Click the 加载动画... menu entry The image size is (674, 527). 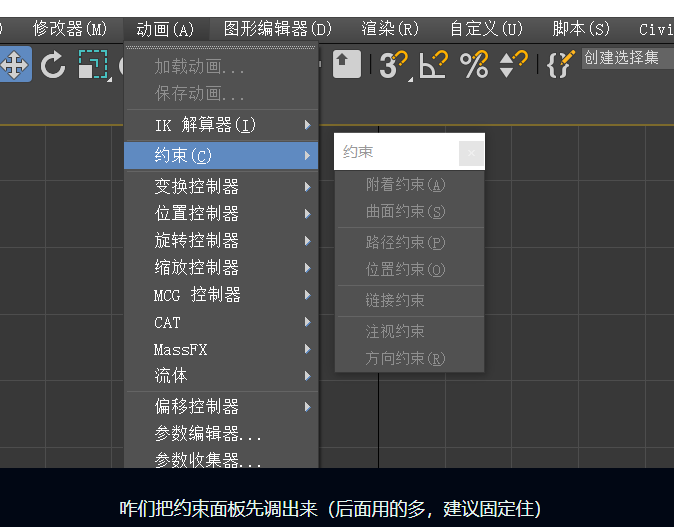221,67
